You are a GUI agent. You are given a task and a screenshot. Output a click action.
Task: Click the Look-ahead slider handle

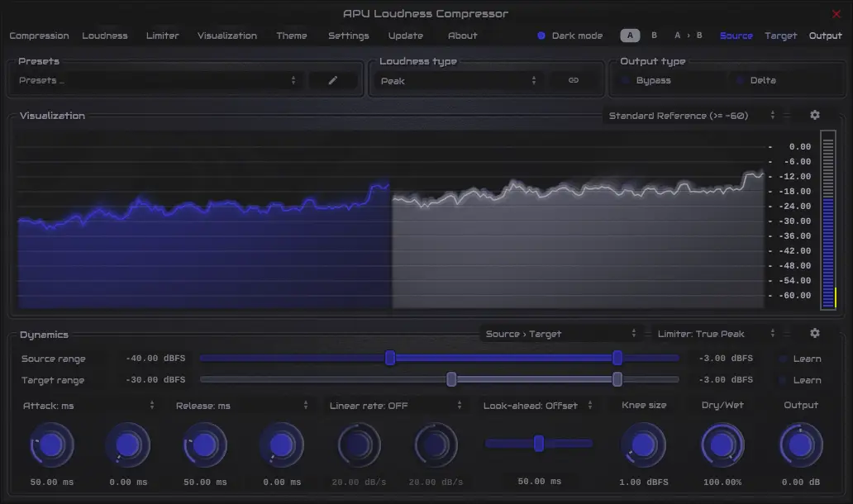(x=539, y=444)
